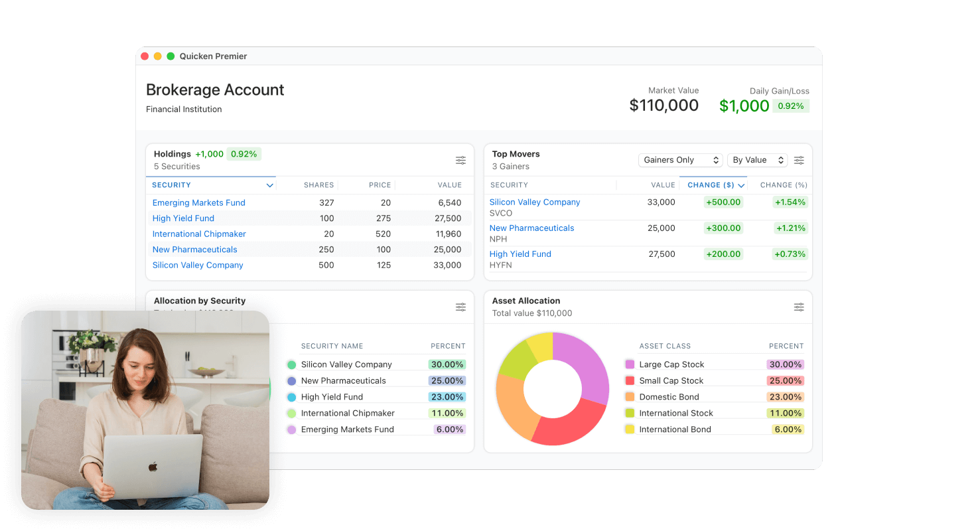The image size is (980, 531).
Task: Open New Pharmaceuticals from Top Movers list
Action: (531, 228)
